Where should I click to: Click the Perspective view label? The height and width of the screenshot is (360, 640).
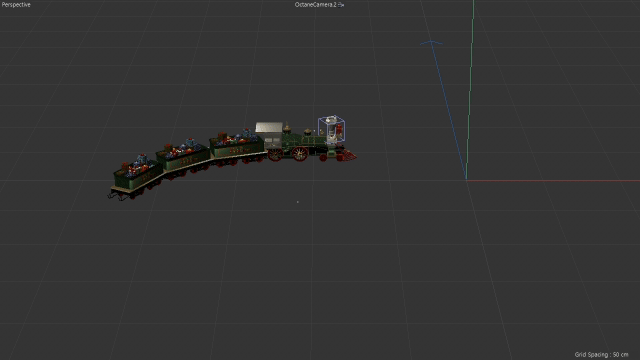coord(16,5)
